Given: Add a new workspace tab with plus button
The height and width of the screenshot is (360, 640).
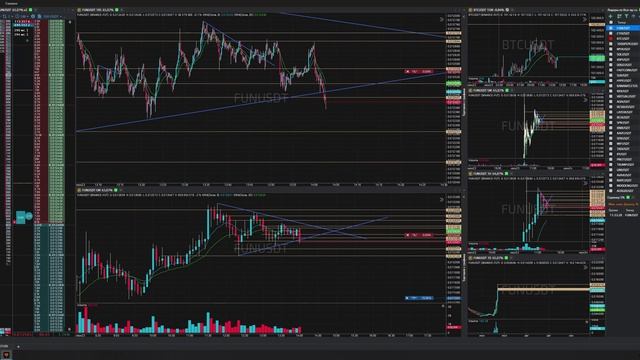Looking at the screenshot, I should coord(18,347).
